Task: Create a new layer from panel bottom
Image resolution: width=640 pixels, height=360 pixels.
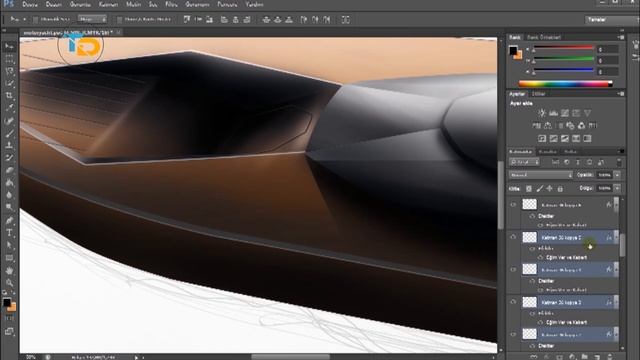Action: tap(597, 357)
